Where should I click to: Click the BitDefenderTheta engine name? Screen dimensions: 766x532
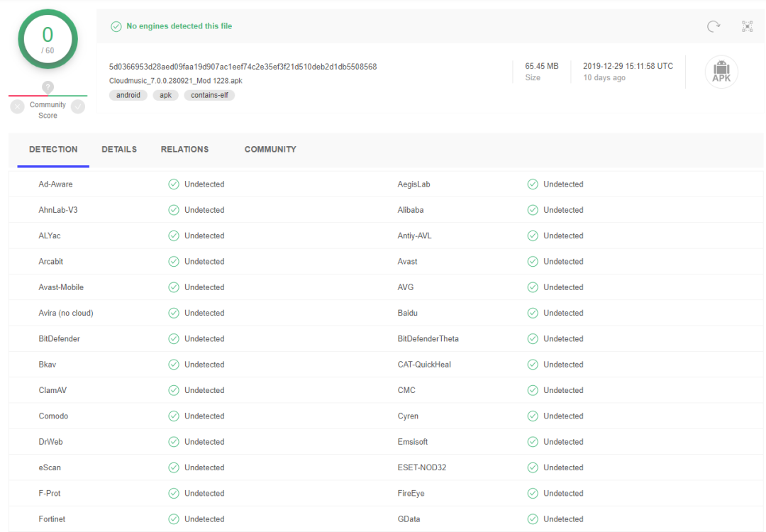tap(428, 338)
